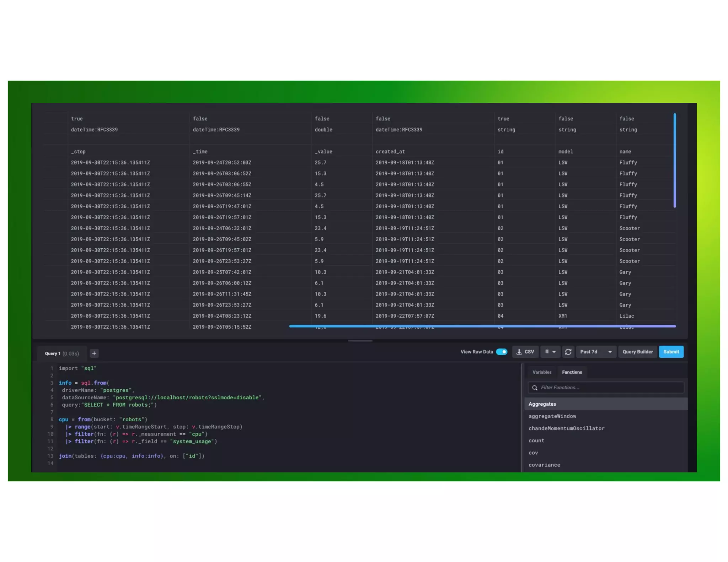728x562 pixels.
Task: Select the aggregateWindow function
Action: [552, 416]
